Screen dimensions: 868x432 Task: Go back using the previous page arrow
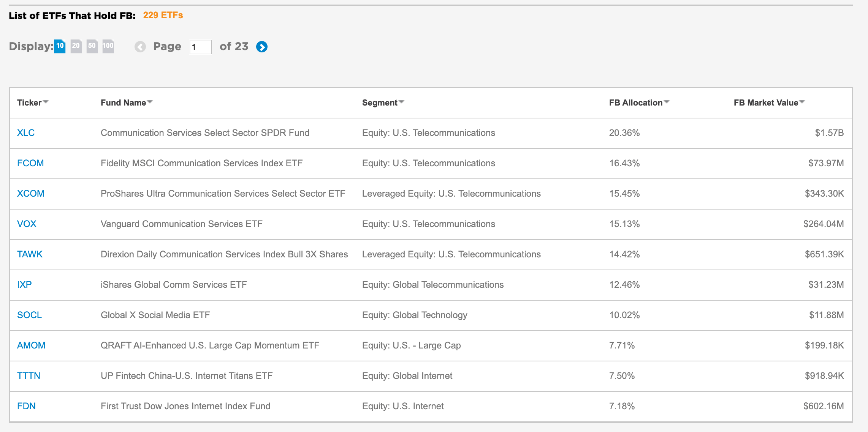coord(140,46)
